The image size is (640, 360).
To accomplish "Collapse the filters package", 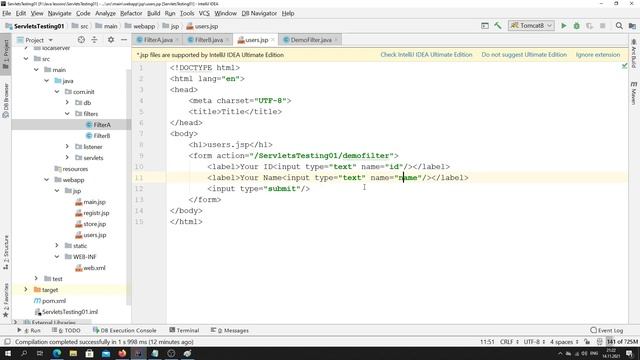I will pos(67,114).
